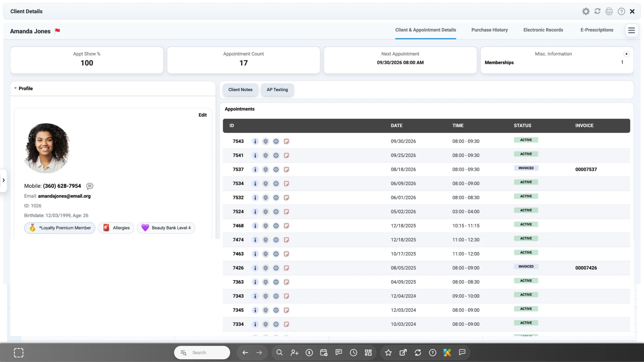Open the note icon for appointment 7534
The height and width of the screenshot is (362, 644).
coord(286,184)
